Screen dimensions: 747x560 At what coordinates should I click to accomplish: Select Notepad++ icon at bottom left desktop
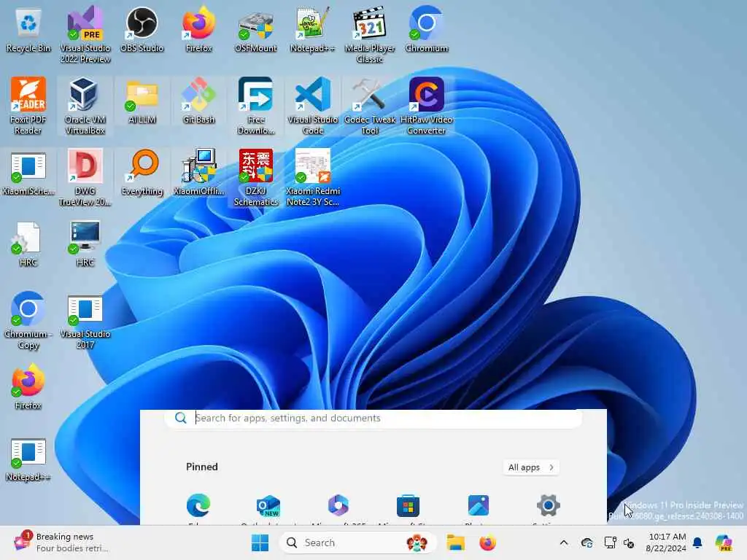coord(28,459)
